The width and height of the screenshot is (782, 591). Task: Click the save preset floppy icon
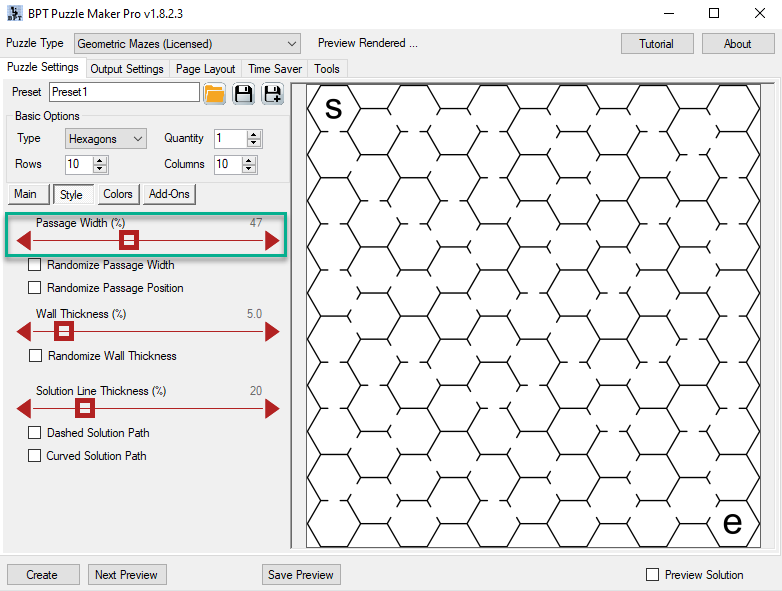click(243, 93)
